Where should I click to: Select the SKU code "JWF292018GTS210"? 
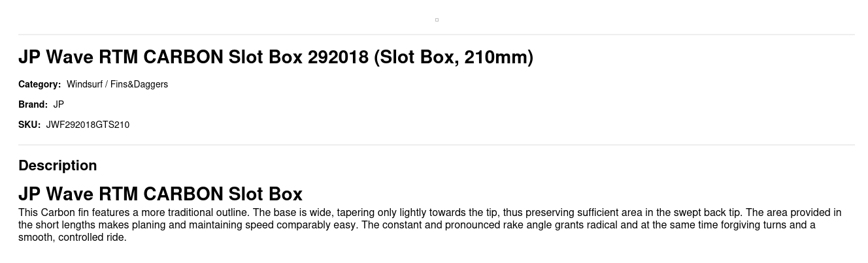[x=88, y=125]
